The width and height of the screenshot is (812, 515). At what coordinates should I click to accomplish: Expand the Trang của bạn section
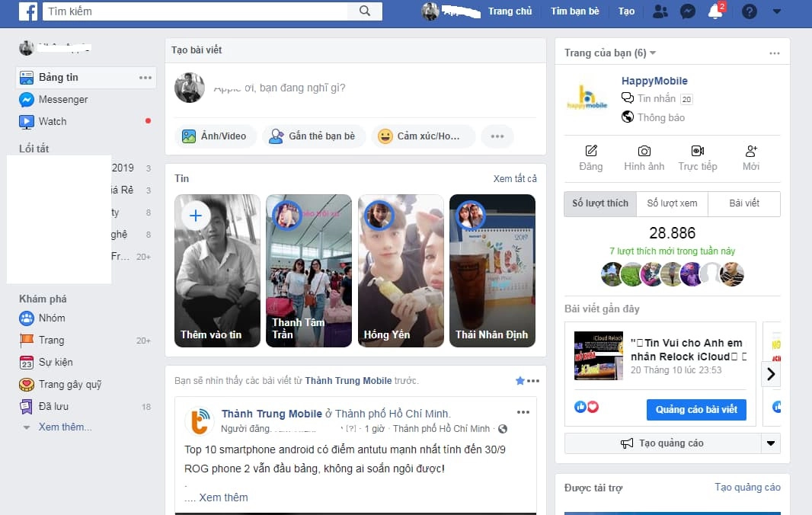pos(654,52)
